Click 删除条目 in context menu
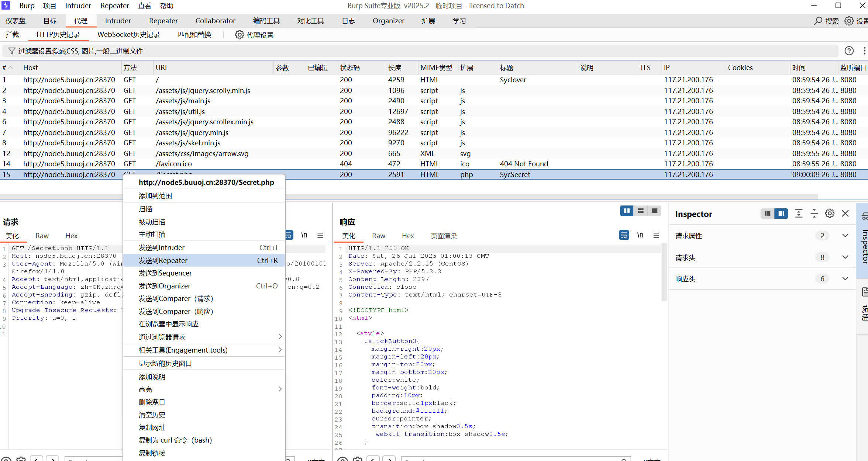Screen dimensions: 868x461 (x=204, y=402)
